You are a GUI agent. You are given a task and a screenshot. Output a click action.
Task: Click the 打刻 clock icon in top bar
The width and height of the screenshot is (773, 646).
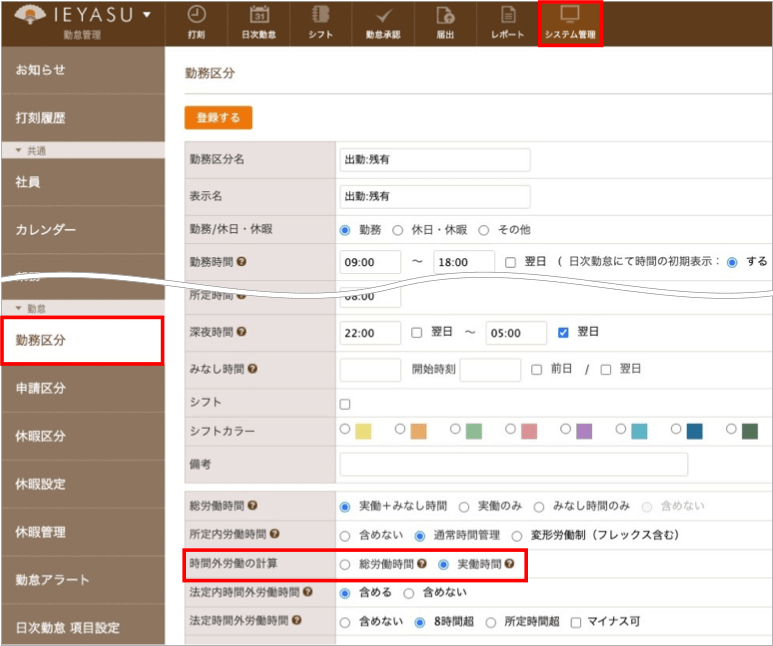point(197,16)
